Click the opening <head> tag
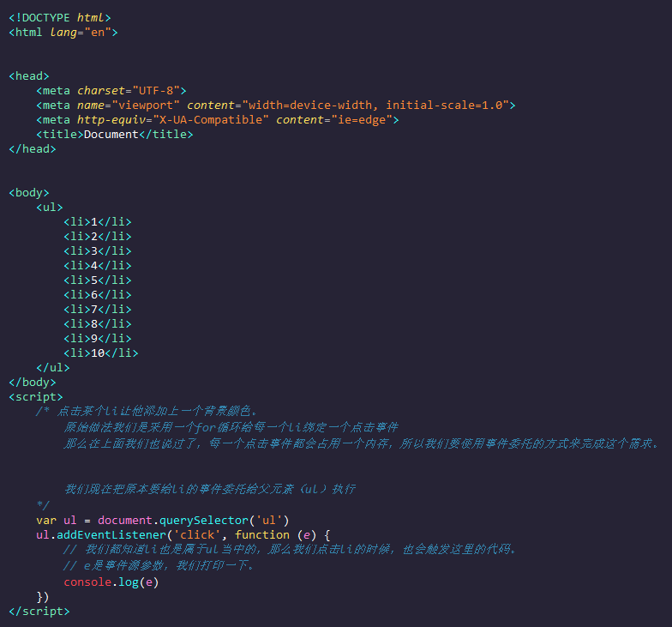 click(x=29, y=75)
